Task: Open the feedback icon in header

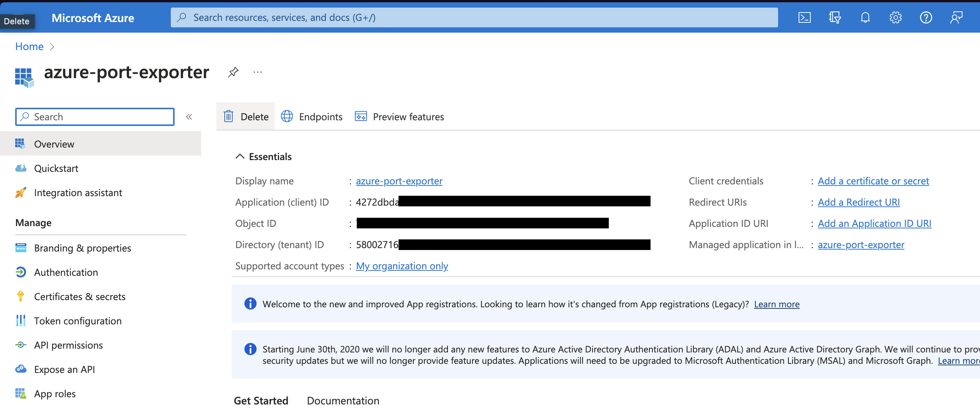Action: [x=956, y=17]
